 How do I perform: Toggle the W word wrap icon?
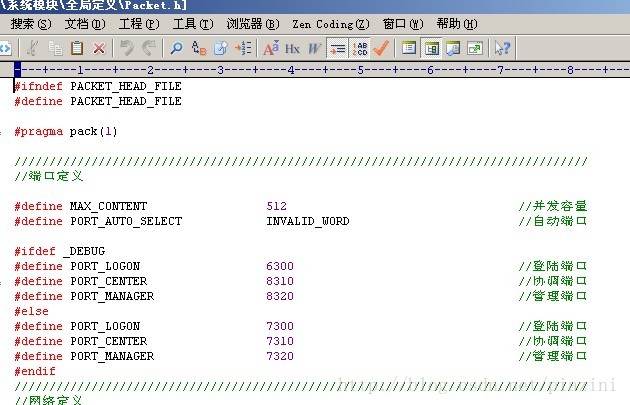pos(314,49)
